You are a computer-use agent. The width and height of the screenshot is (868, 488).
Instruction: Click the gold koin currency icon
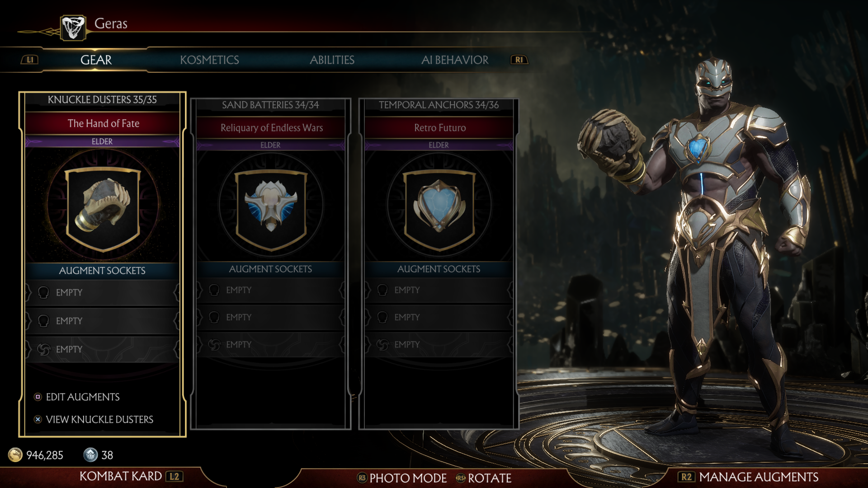[x=15, y=455]
